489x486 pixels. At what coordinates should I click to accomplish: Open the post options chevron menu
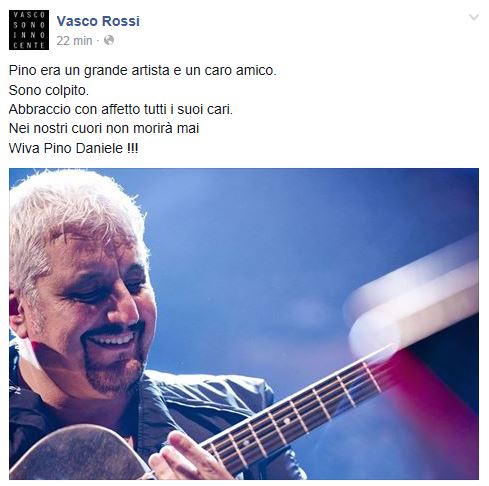(x=474, y=17)
